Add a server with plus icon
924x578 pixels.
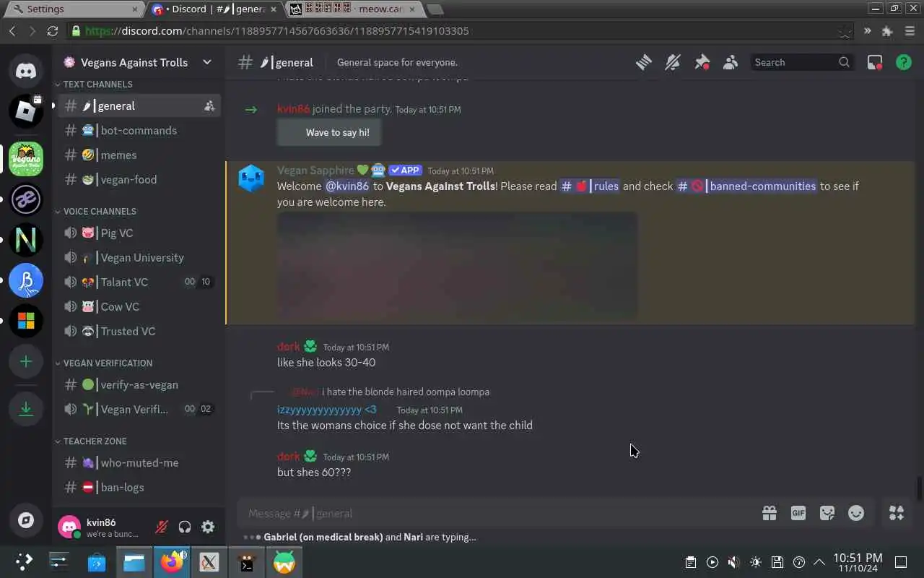[x=26, y=361]
